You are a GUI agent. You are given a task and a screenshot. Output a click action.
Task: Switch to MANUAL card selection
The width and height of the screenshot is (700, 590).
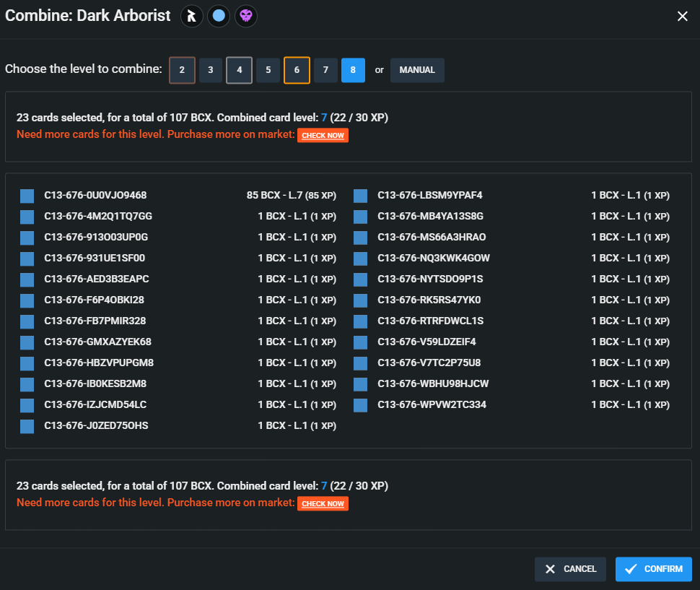[417, 70]
